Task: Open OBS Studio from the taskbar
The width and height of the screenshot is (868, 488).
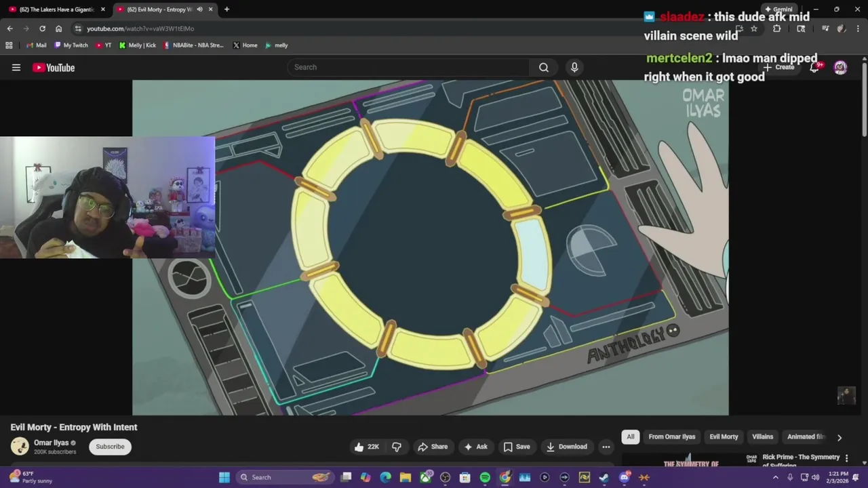Action: point(446,477)
